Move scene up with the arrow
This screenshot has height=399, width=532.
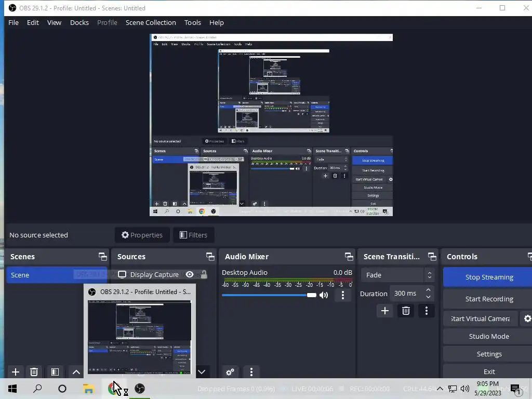[76, 372]
